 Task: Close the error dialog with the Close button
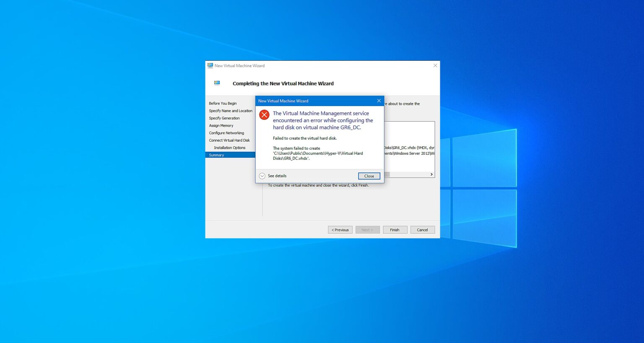coord(369,176)
